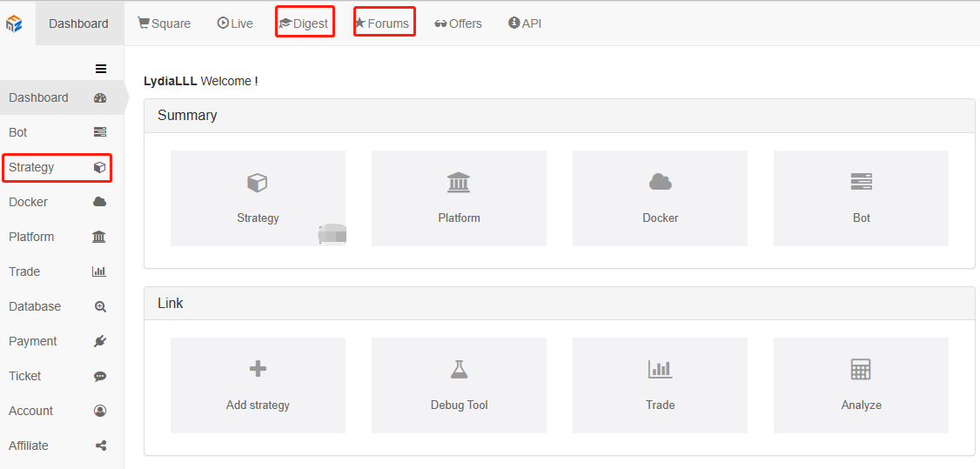The height and width of the screenshot is (469, 980).
Task: Click the flask icon on Debug Tool
Action: pyautogui.click(x=459, y=370)
